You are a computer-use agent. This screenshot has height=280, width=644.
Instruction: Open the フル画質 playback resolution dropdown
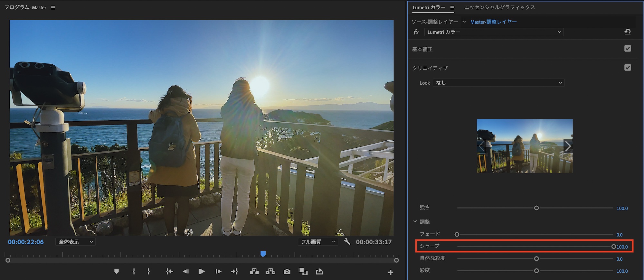point(318,242)
